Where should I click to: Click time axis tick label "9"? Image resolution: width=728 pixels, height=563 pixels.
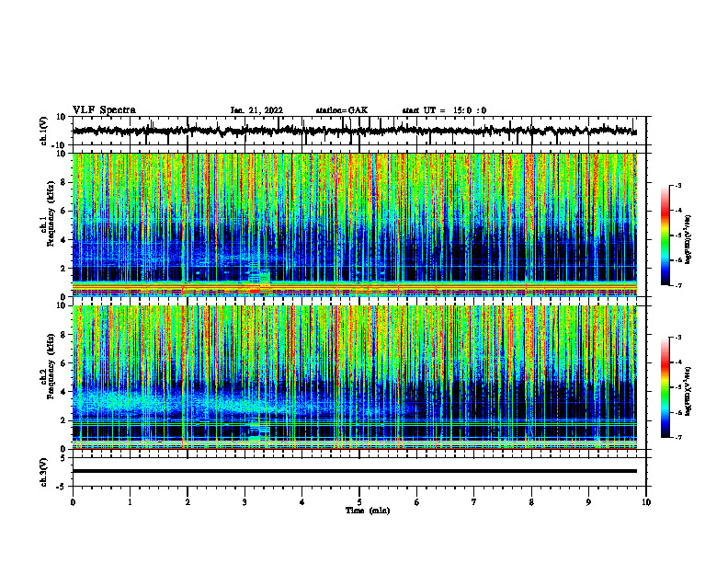588,502
